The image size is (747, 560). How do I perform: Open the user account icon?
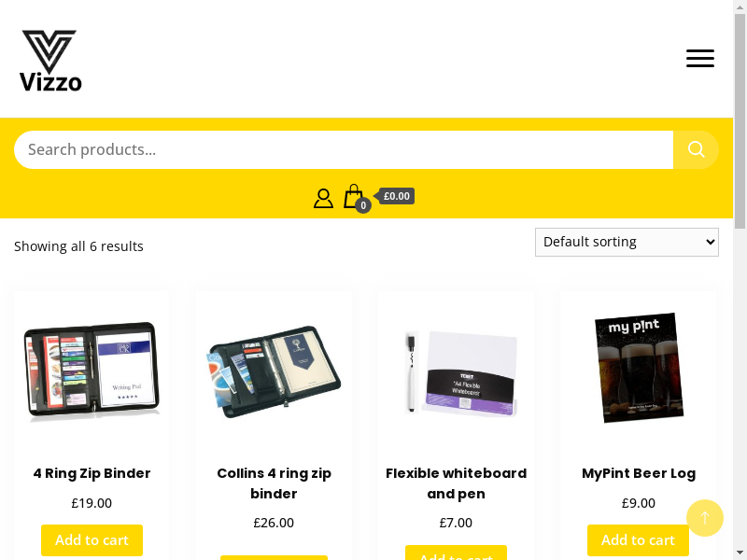(x=323, y=198)
